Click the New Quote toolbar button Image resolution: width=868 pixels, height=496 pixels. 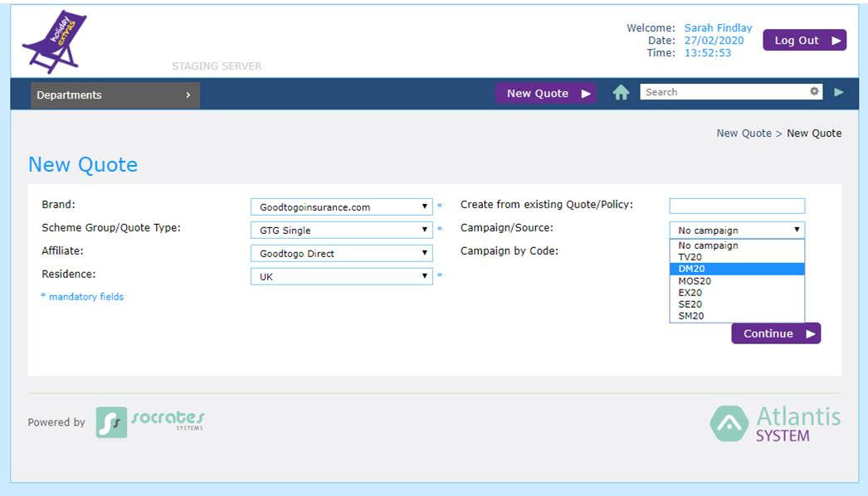[545, 94]
